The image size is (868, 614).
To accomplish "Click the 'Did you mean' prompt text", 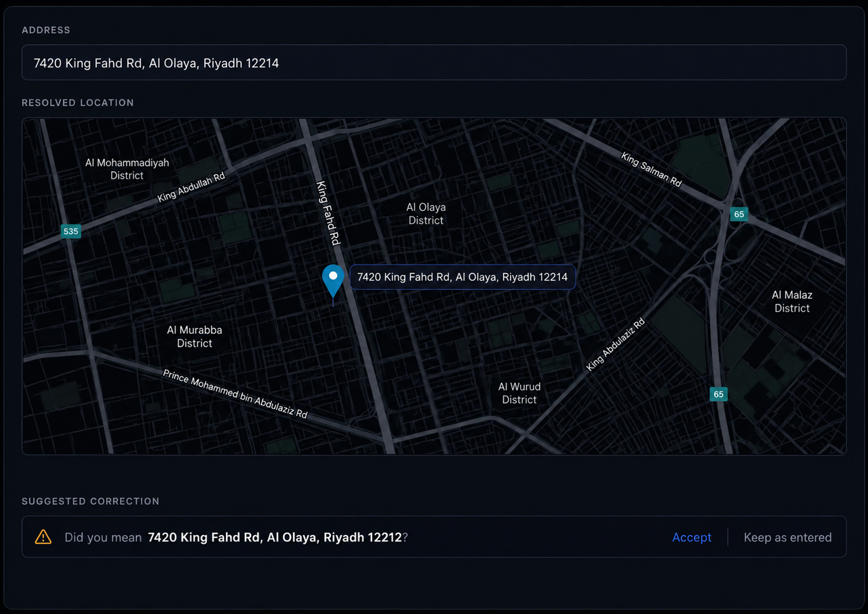I will [103, 537].
